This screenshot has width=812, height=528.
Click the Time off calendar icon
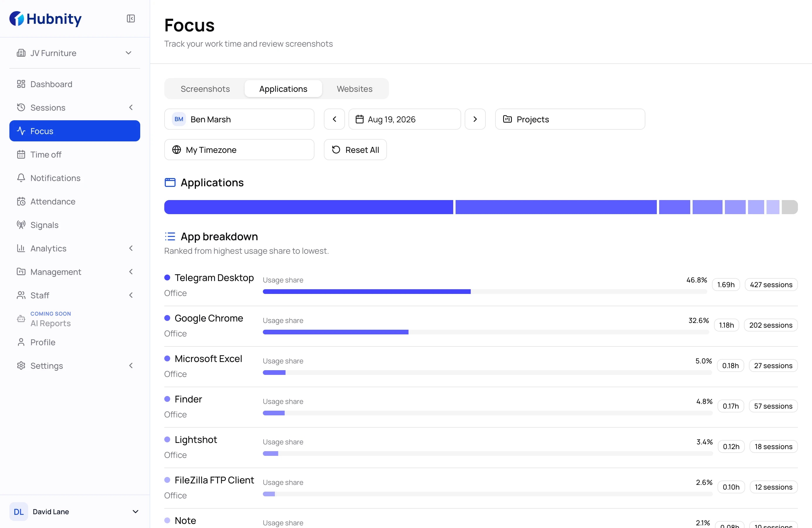click(x=21, y=155)
